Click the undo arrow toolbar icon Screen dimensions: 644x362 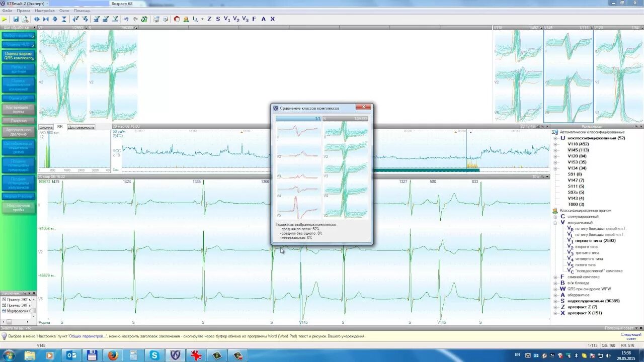coord(126,19)
